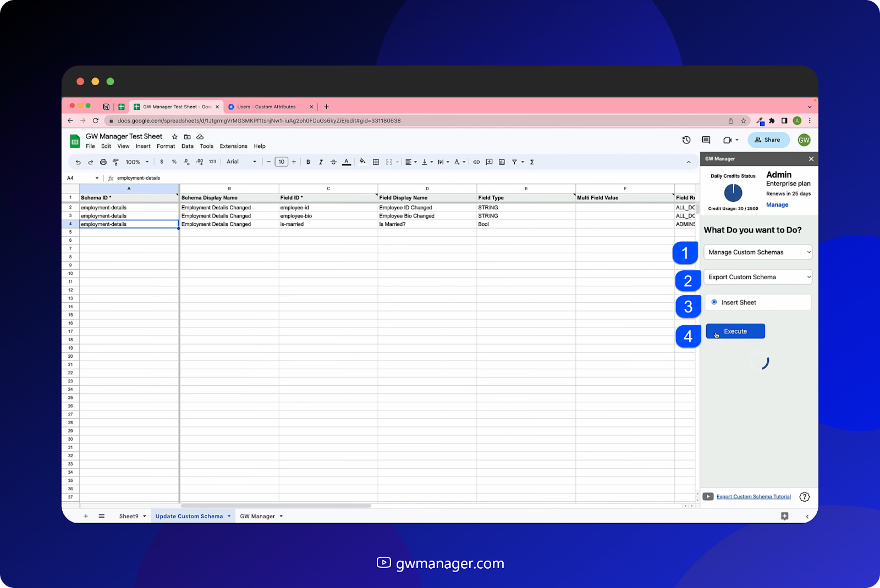Open the File menu

click(x=90, y=146)
